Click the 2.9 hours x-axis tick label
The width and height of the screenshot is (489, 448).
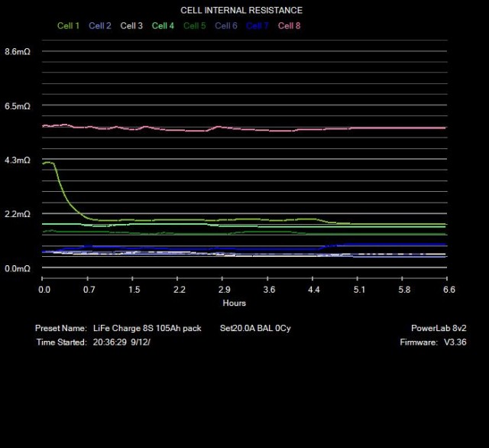pos(225,291)
